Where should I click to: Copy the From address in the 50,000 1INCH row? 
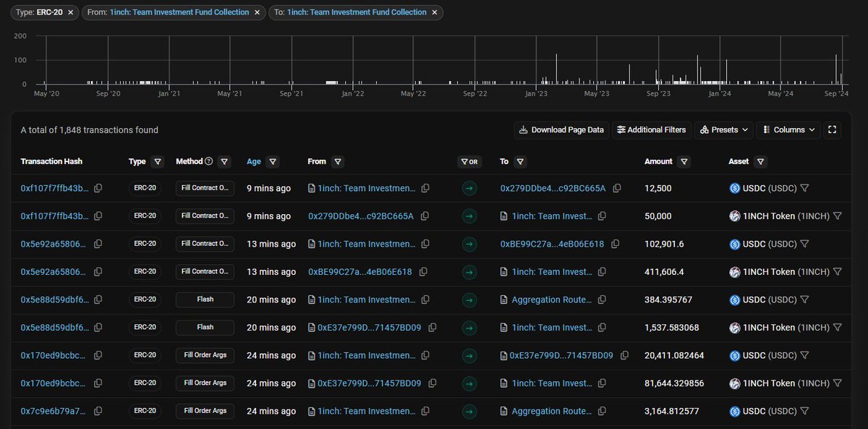point(425,216)
